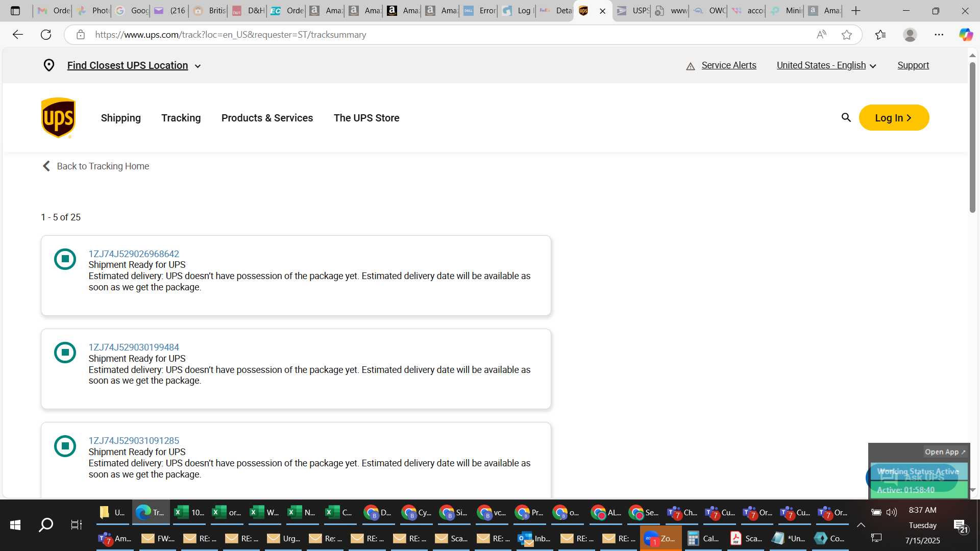Screen dimensions: 980x551
Task: Open Windows taskbar search
Action: point(46,525)
